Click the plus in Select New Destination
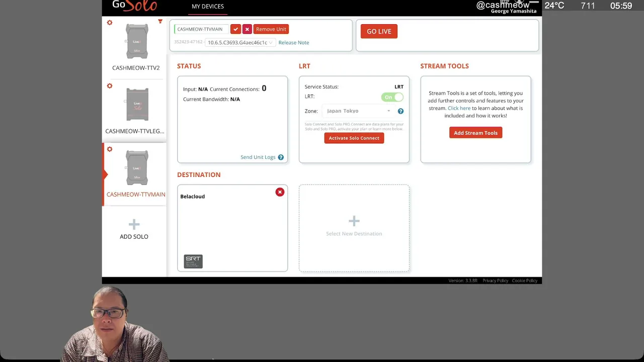Viewport: 644px width, 362px height. click(354, 221)
